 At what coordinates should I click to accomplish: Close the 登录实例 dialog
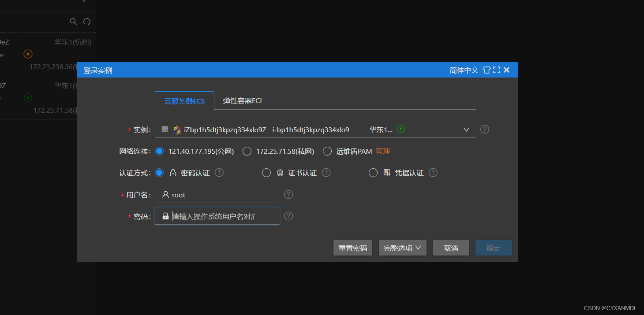point(506,70)
